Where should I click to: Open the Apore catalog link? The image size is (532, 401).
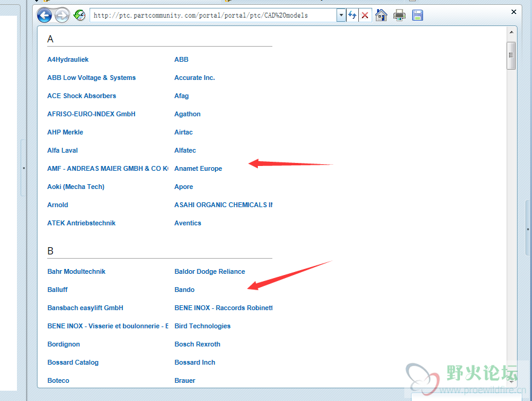point(183,187)
